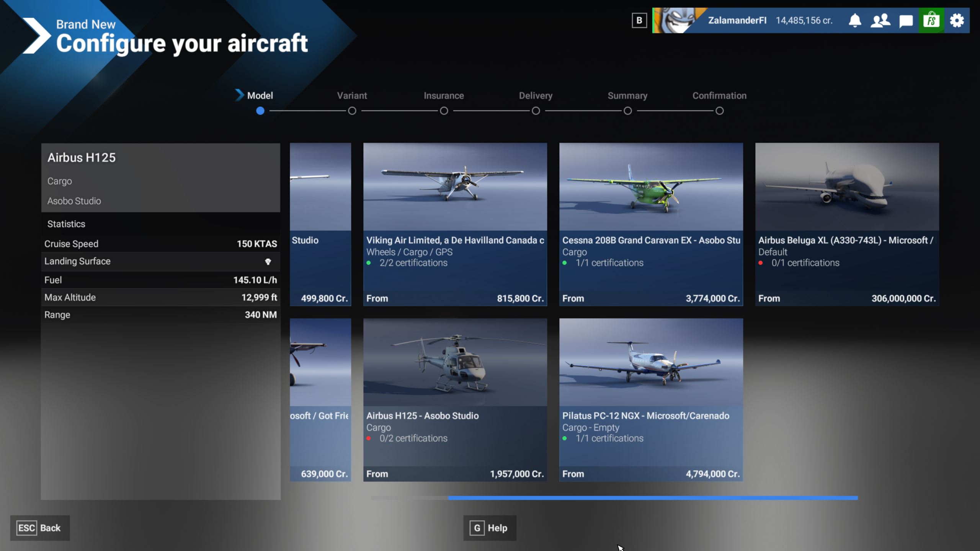Open the chat message icon
Viewport: 980px width, 551px height.
click(906, 21)
